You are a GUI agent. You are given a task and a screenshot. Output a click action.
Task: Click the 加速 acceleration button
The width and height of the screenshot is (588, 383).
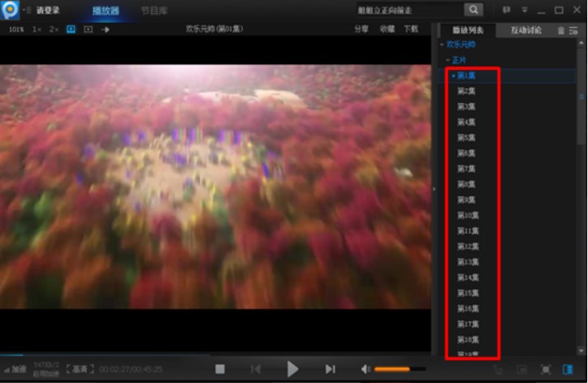tap(16, 369)
